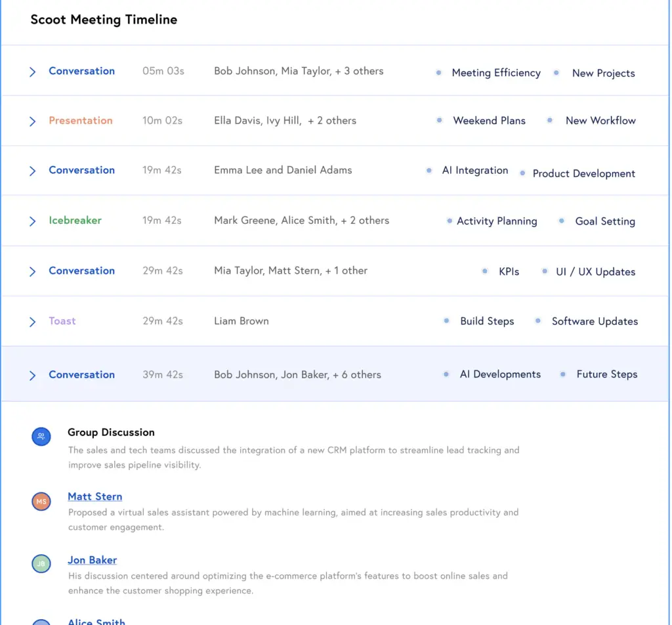
Task: Expand the Icebreaker row chevron
Action: click(x=32, y=221)
